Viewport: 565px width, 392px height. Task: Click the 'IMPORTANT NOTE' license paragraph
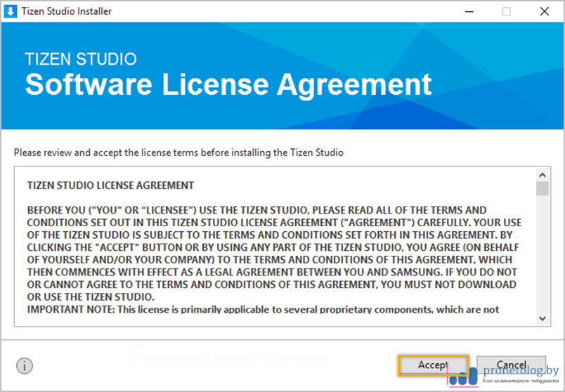click(263, 310)
